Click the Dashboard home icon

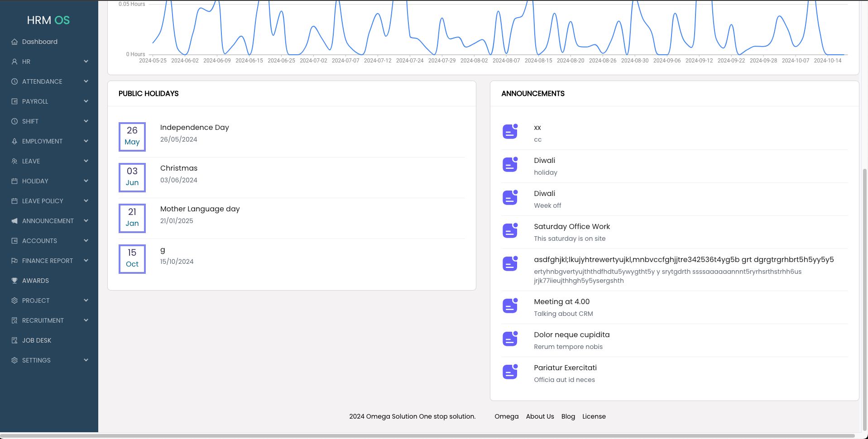coord(14,42)
